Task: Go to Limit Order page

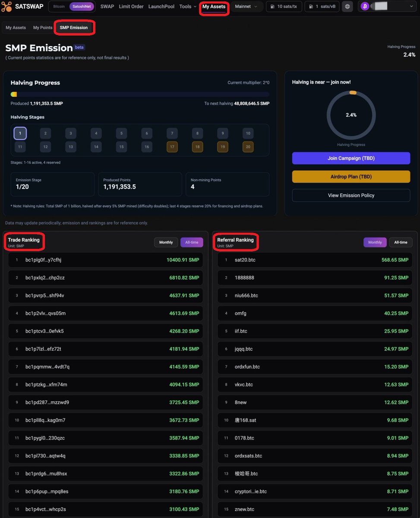Action: 131,6
